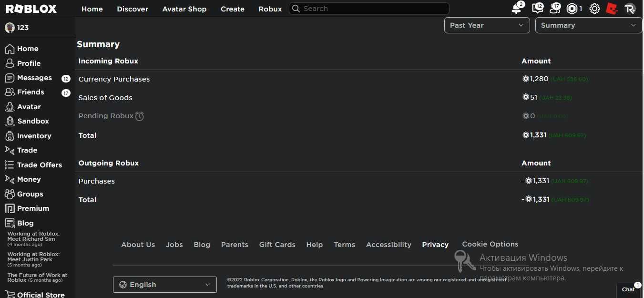Click the Groups icon in the left sidebar
Image resolution: width=644 pixels, height=298 pixels.
coord(10,194)
